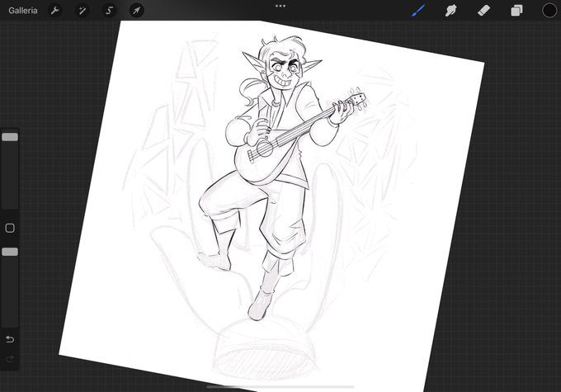Open the Actions wrench menu

pos(54,11)
